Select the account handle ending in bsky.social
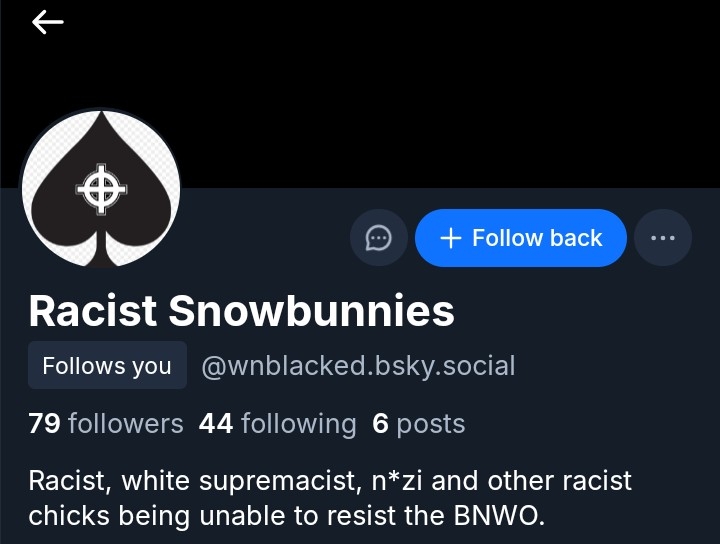The width and height of the screenshot is (720, 544). [x=358, y=366]
